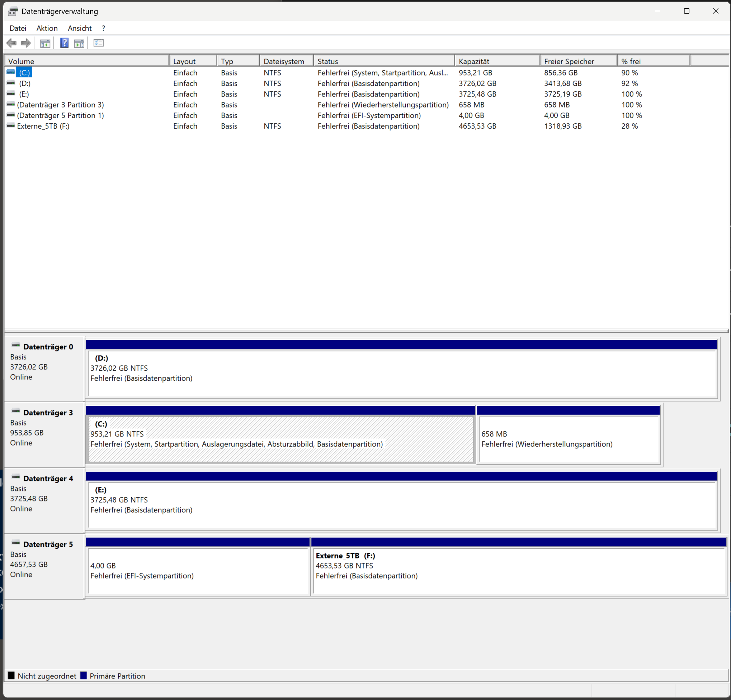
Task: Select the (C:) partition in the graphical view
Action: click(x=280, y=440)
